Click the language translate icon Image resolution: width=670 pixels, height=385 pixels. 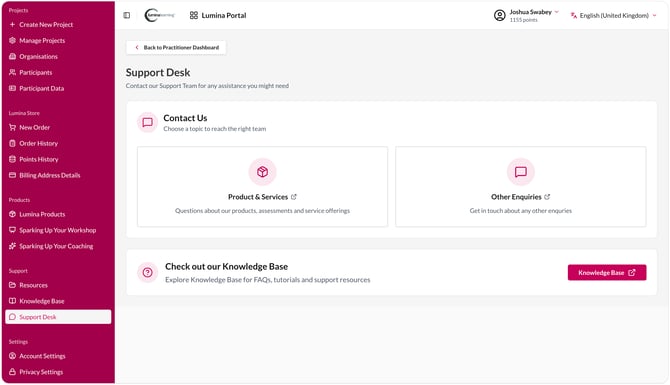[574, 15]
